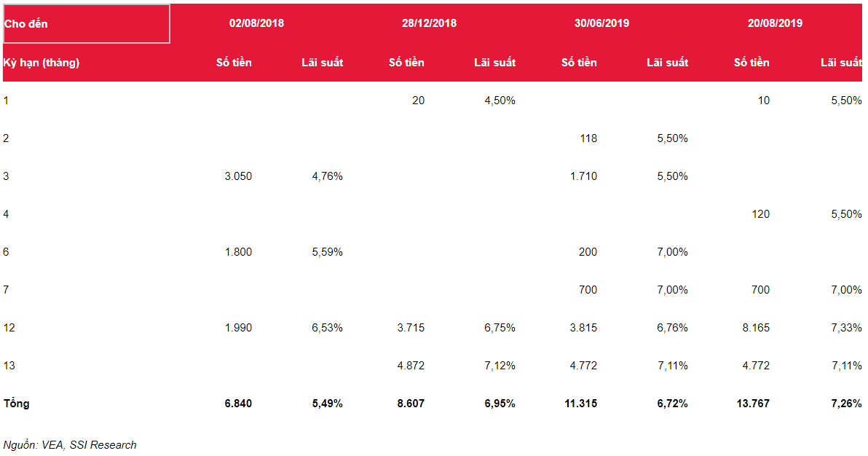This screenshot has height=456, width=868.
Task: Click the 7,33% interest rate cell
Action: tap(846, 328)
